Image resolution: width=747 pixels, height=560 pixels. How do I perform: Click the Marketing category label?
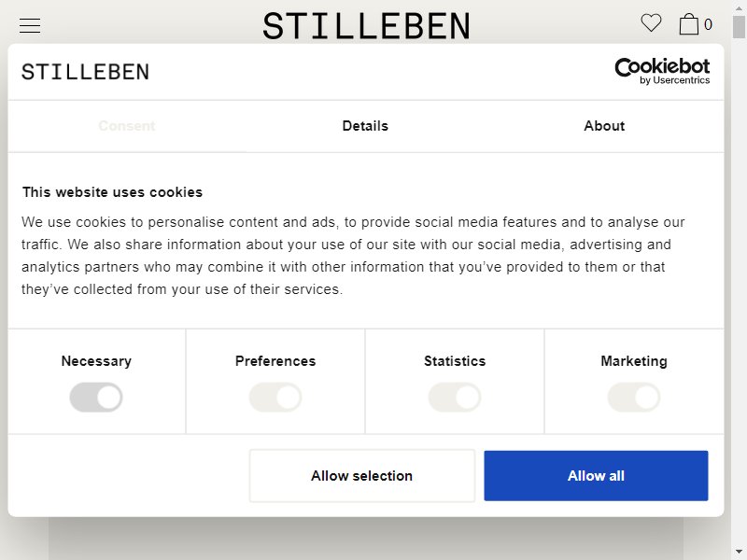click(x=634, y=361)
